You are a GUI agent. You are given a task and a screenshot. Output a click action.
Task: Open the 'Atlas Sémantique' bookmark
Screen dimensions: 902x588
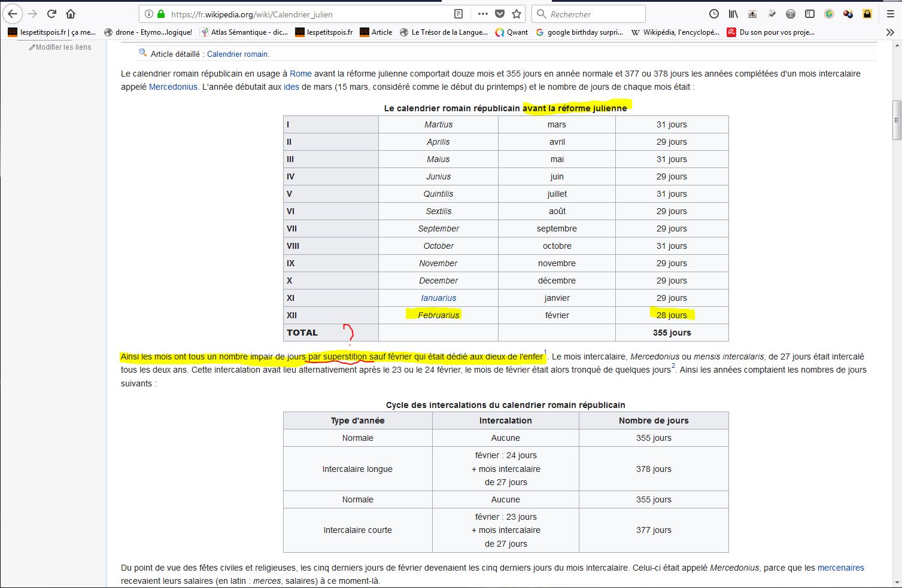click(244, 32)
